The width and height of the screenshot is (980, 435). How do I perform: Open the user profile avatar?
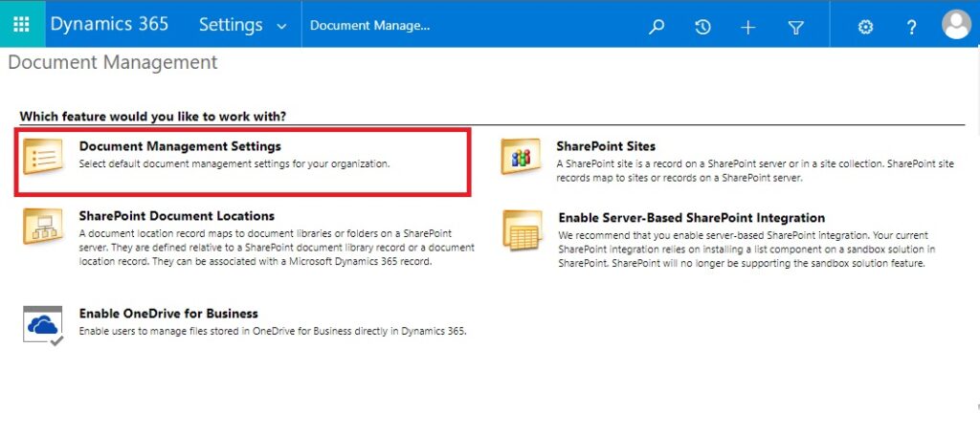[x=956, y=25]
